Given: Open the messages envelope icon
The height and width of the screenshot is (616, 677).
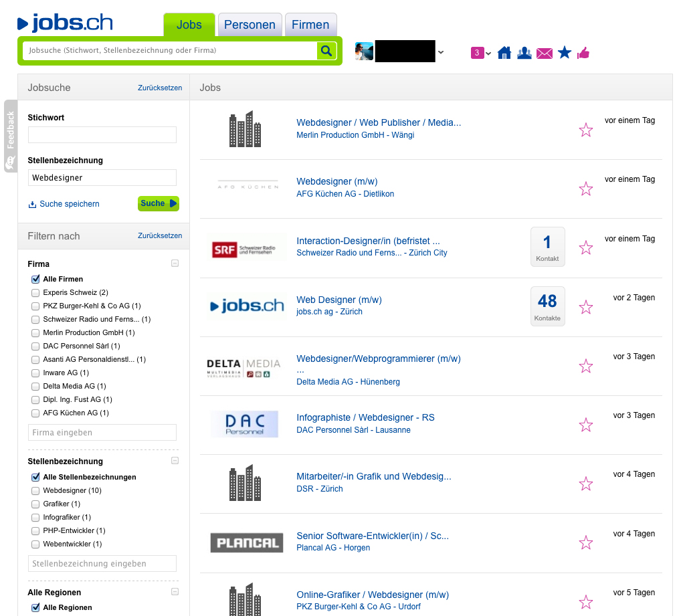Looking at the screenshot, I should pyautogui.click(x=544, y=54).
